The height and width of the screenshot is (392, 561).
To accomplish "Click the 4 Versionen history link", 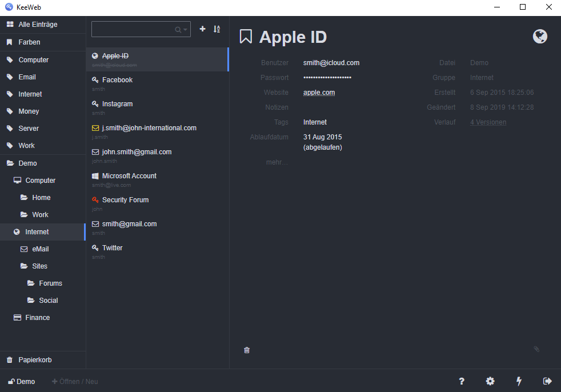I will tap(488, 122).
